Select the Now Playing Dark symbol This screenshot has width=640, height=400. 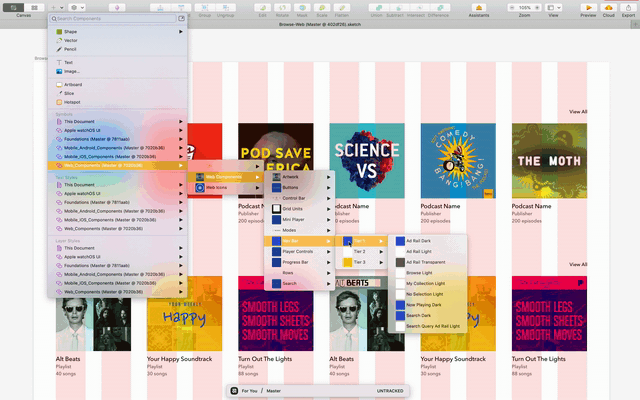[427, 304]
